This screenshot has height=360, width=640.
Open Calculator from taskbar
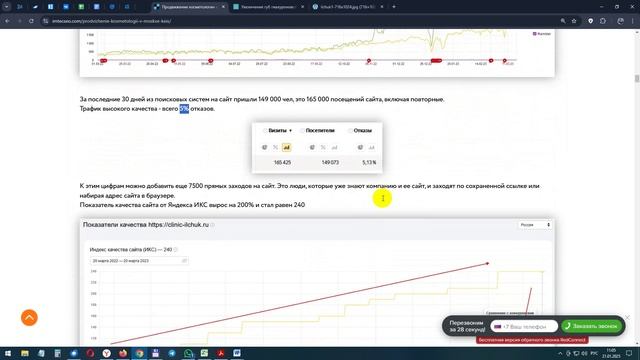[x=58, y=353]
